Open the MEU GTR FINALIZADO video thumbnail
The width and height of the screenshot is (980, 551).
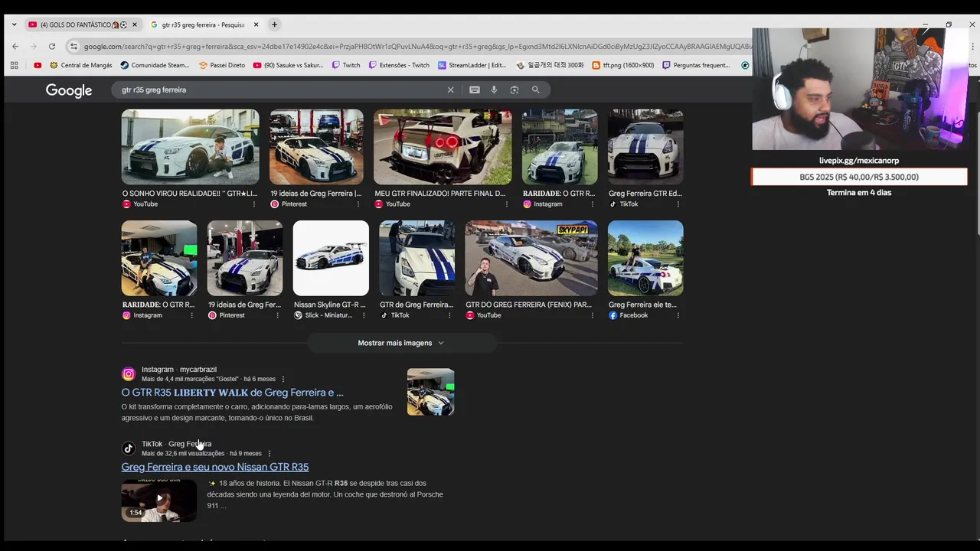click(x=443, y=147)
